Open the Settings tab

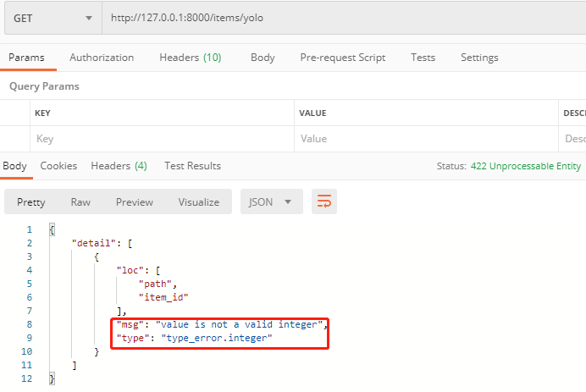pyautogui.click(x=479, y=58)
